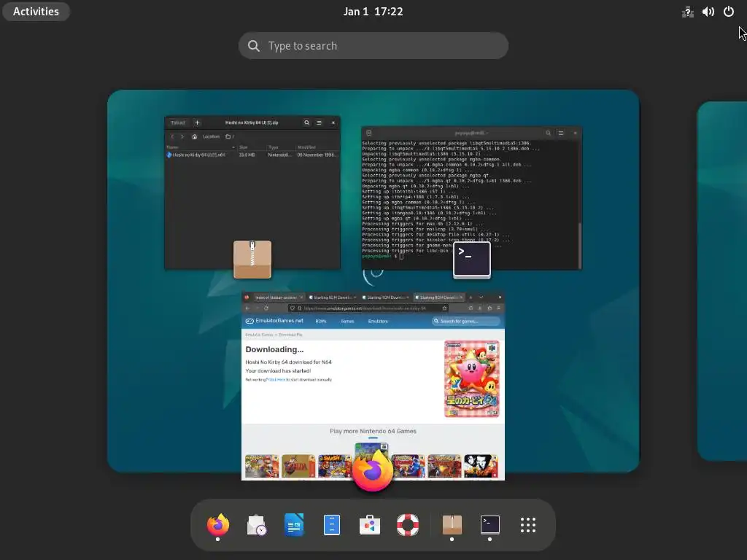Click the bookmark star in Firefox address bar
The height and width of the screenshot is (560, 747).
click(444, 308)
